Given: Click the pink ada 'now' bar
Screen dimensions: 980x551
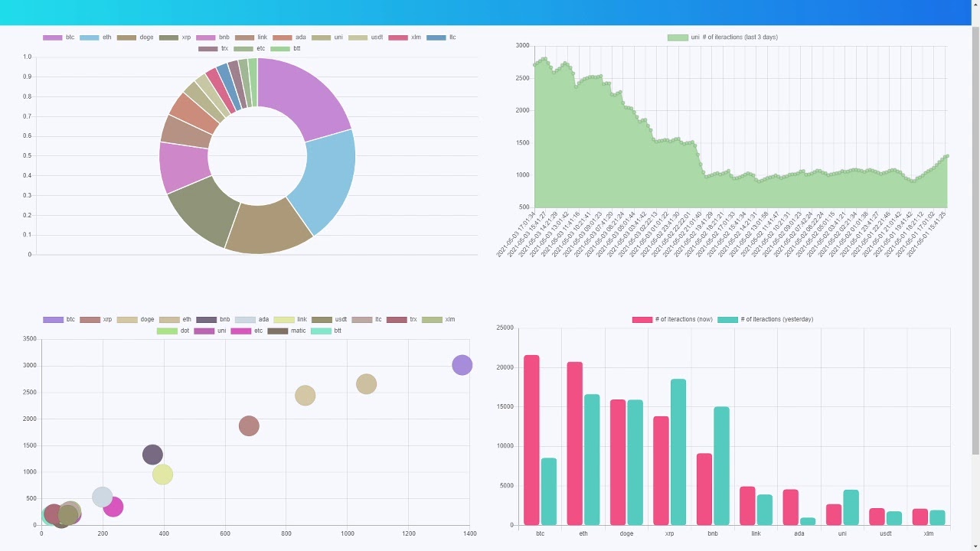Looking at the screenshot, I should point(791,507).
